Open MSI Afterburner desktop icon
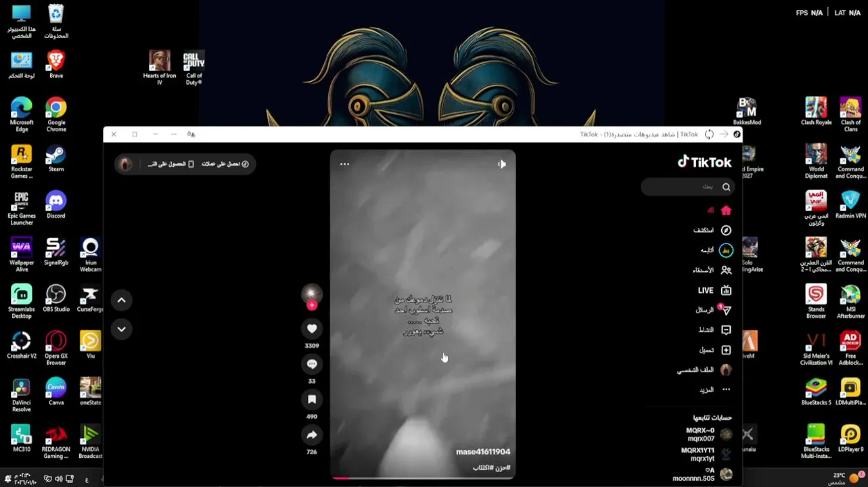This screenshot has width=868, height=487. pos(850,302)
